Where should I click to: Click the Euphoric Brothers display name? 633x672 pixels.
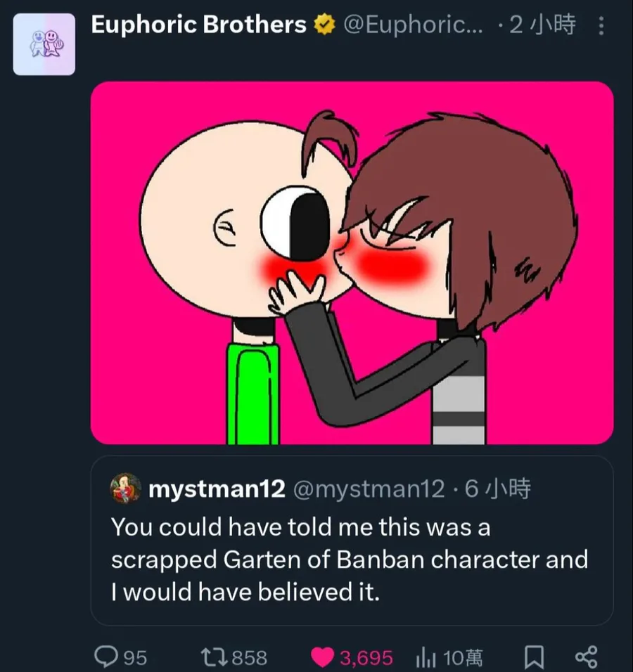pos(198,25)
